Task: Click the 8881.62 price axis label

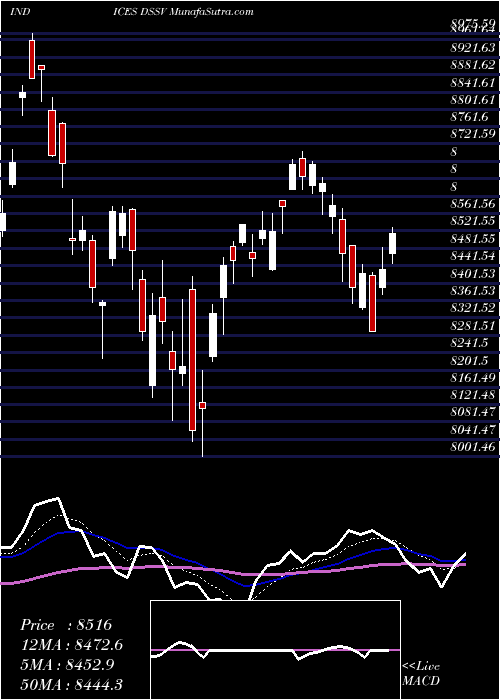Action: 474,65
